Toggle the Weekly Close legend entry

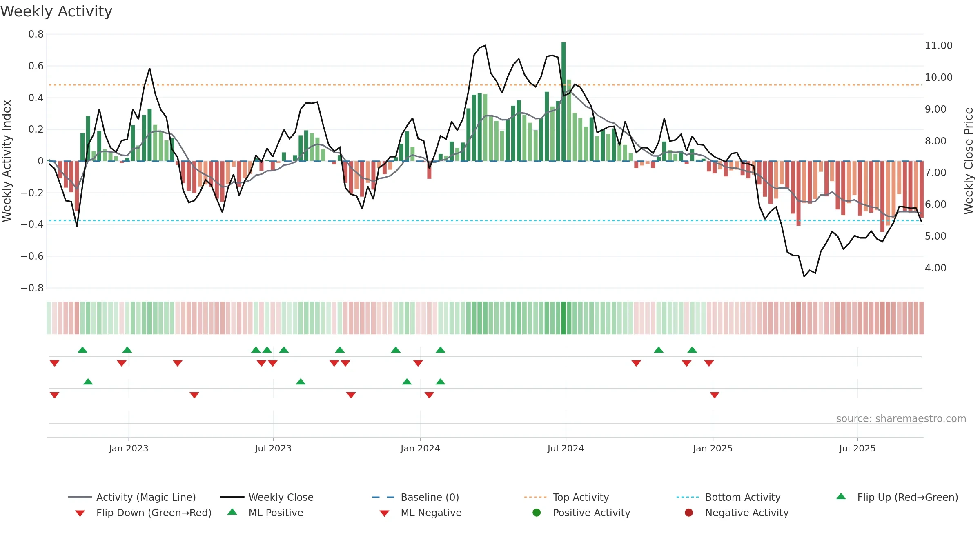(x=267, y=497)
